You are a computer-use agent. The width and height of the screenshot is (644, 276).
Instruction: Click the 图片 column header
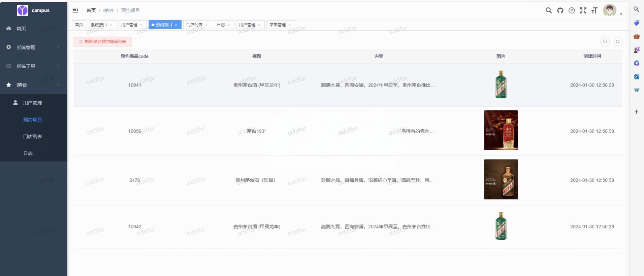click(501, 56)
